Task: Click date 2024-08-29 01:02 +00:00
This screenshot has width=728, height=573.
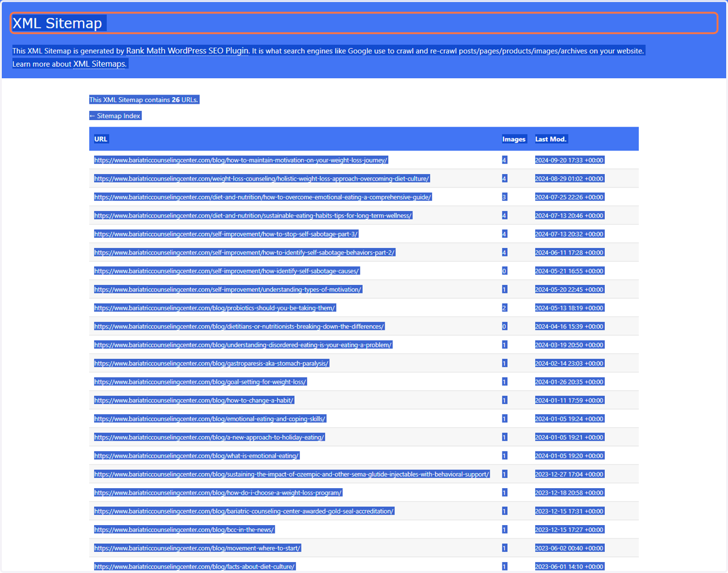Action: pyautogui.click(x=569, y=178)
